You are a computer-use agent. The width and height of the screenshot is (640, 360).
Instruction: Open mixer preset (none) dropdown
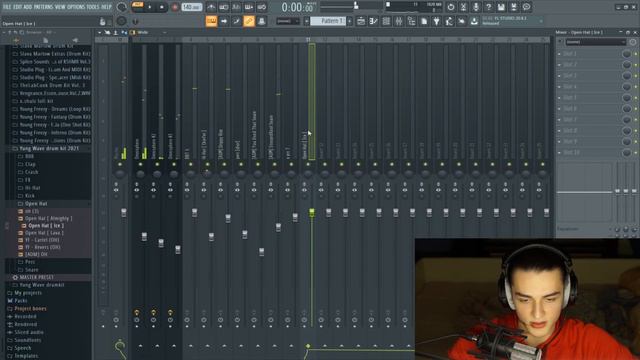pos(595,42)
